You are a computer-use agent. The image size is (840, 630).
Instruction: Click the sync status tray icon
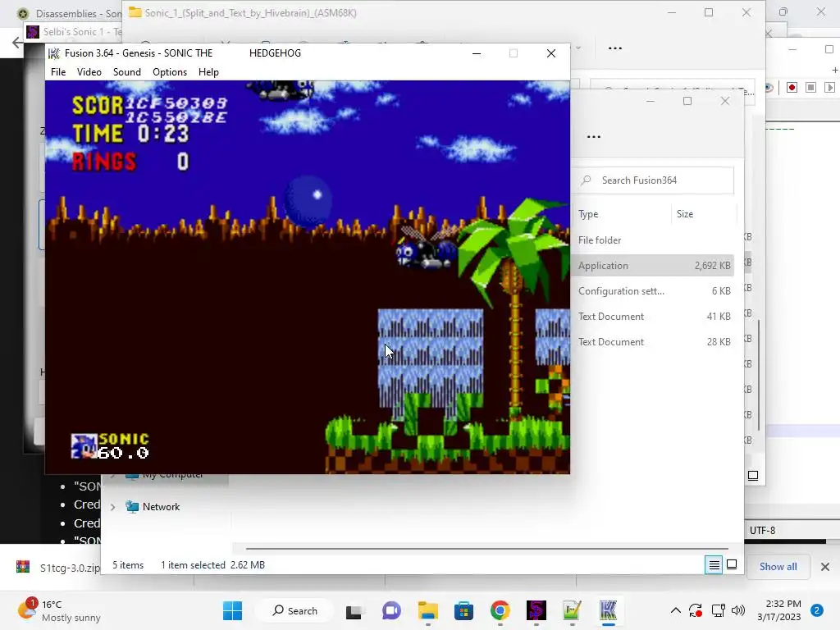pos(696,610)
